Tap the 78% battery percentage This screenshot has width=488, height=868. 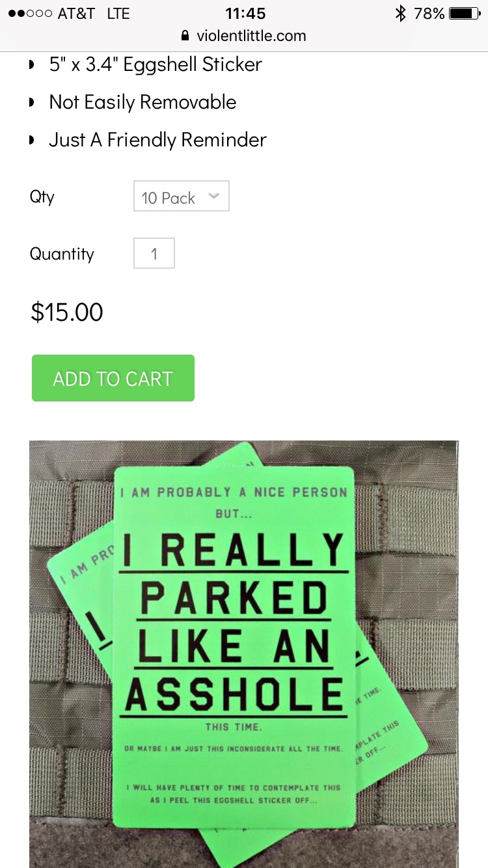(429, 14)
